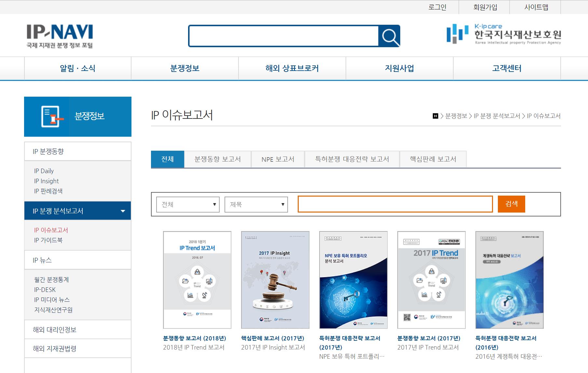Open the K-ip care agency logo

tap(504, 34)
